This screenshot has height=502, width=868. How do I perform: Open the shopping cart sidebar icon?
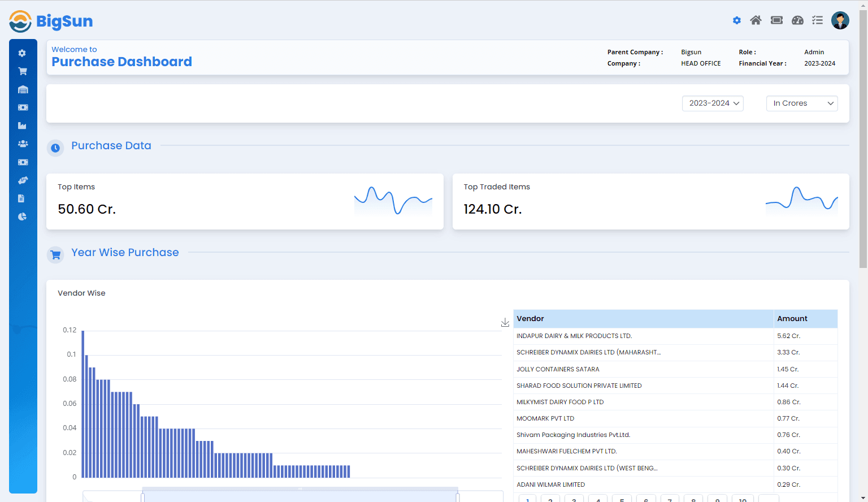[23, 71]
